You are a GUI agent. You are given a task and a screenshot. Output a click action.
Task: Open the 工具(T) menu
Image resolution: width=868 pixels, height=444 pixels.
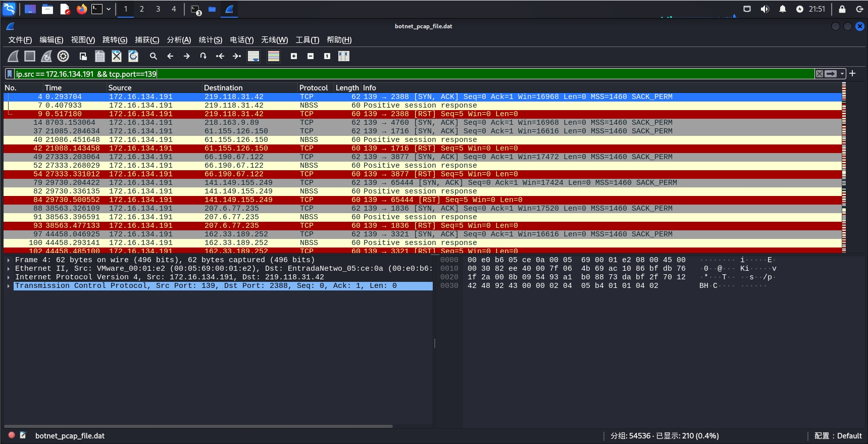(x=308, y=40)
